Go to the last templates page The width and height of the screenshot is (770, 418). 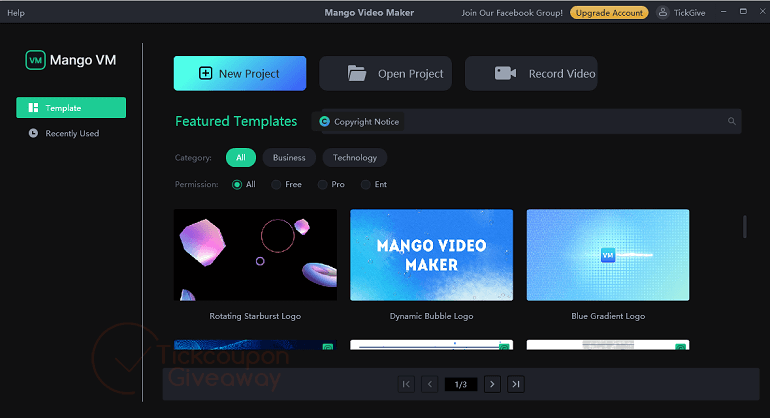[516, 384]
